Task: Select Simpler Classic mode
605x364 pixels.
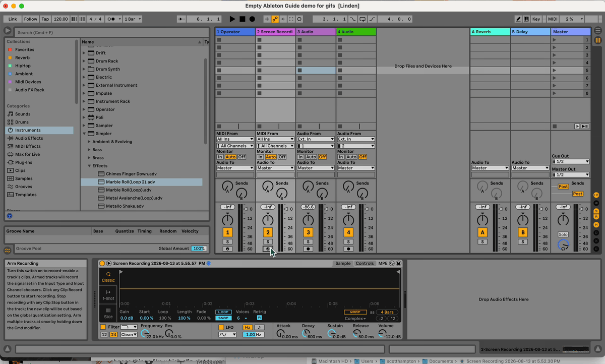Action: coord(108,277)
